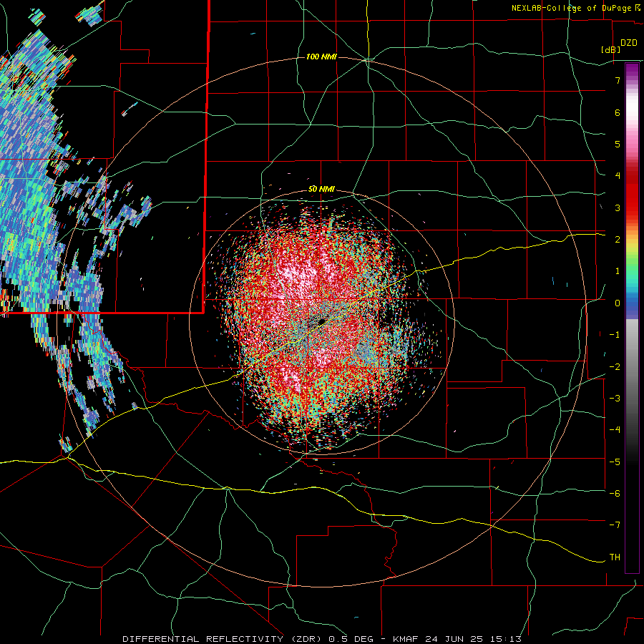Click the radar site center dot

coord(322,321)
